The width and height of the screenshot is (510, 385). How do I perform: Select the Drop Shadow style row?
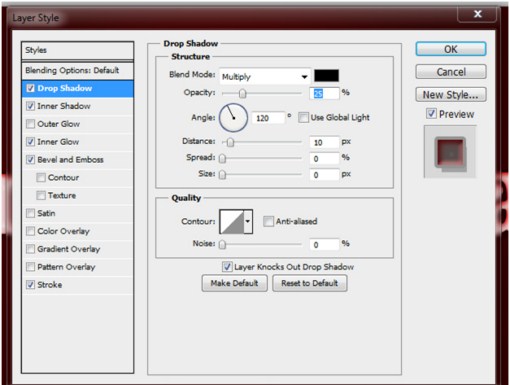point(77,88)
